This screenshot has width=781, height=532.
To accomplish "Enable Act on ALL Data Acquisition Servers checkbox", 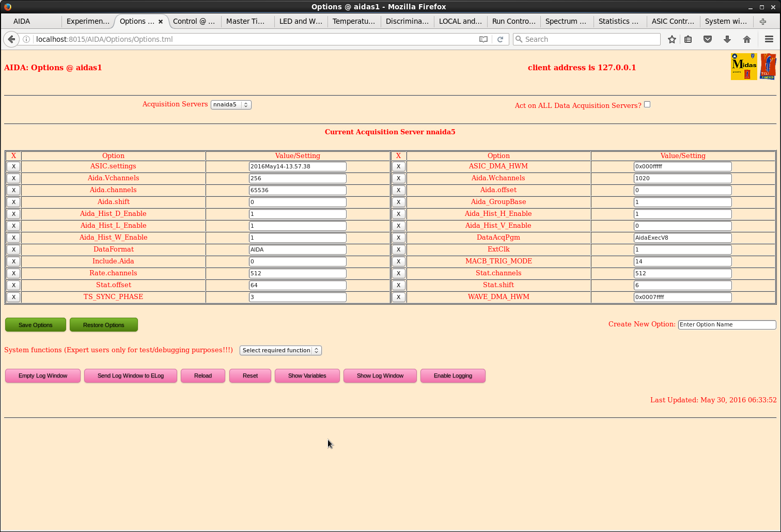I will [x=647, y=104].
